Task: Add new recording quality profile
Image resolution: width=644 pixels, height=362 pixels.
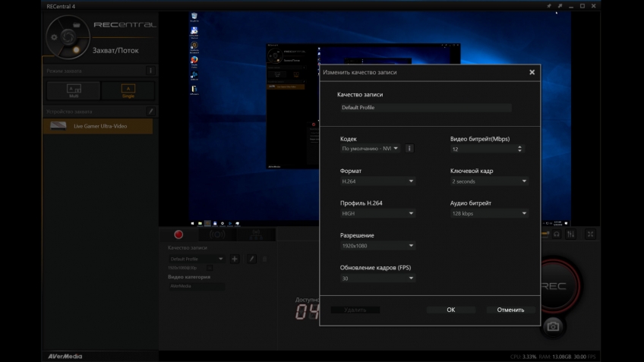Action: tap(235, 259)
